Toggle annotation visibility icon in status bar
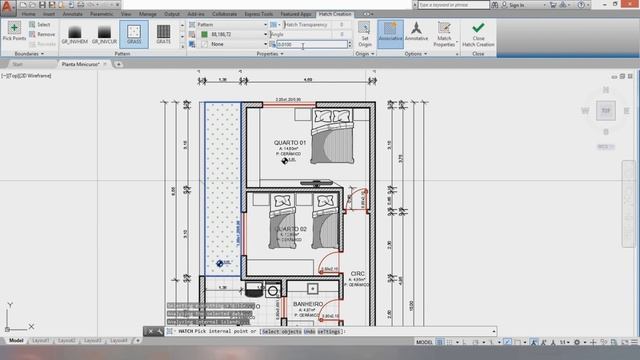The width and height of the screenshot is (640, 360). pos(534,342)
